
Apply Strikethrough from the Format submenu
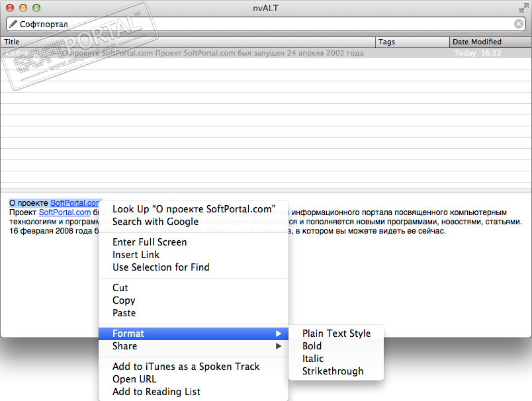coord(336,371)
